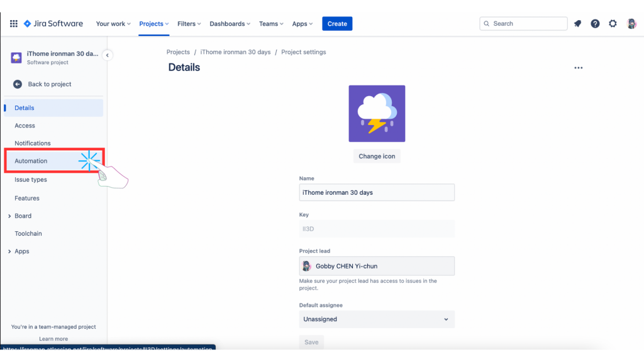Image resolution: width=644 pixels, height=362 pixels.
Task: Open the Teams dropdown
Action: pyautogui.click(x=271, y=24)
